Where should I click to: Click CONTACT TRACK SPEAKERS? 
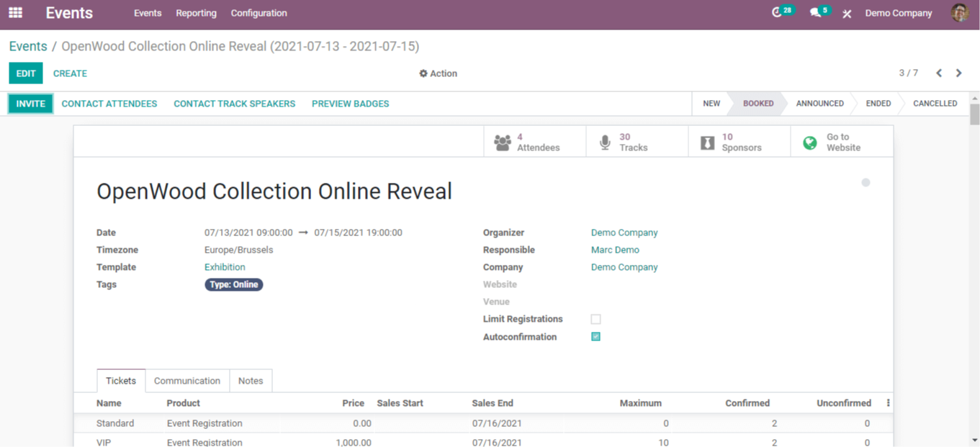(235, 104)
